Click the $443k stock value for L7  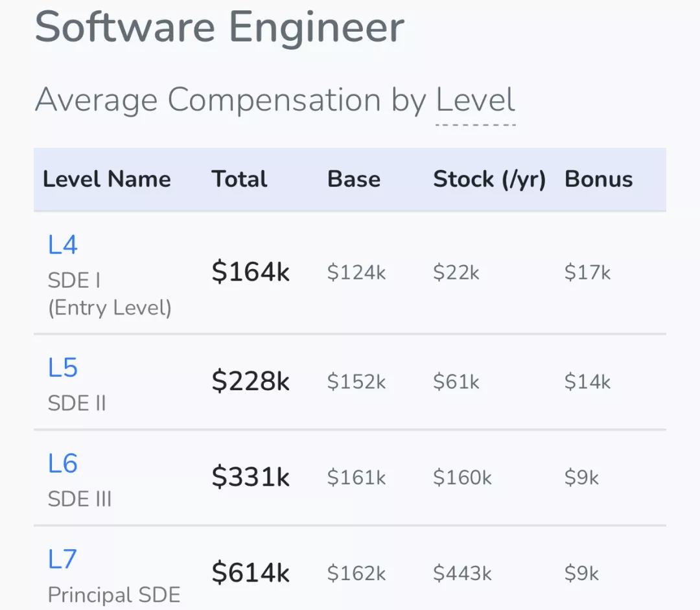pos(462,573)
